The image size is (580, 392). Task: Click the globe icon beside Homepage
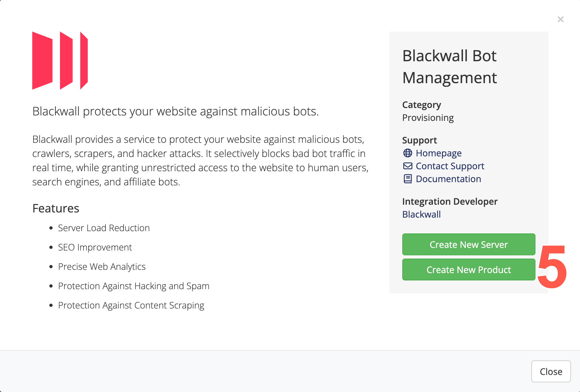pyautogui.click(x=408, y=153)
